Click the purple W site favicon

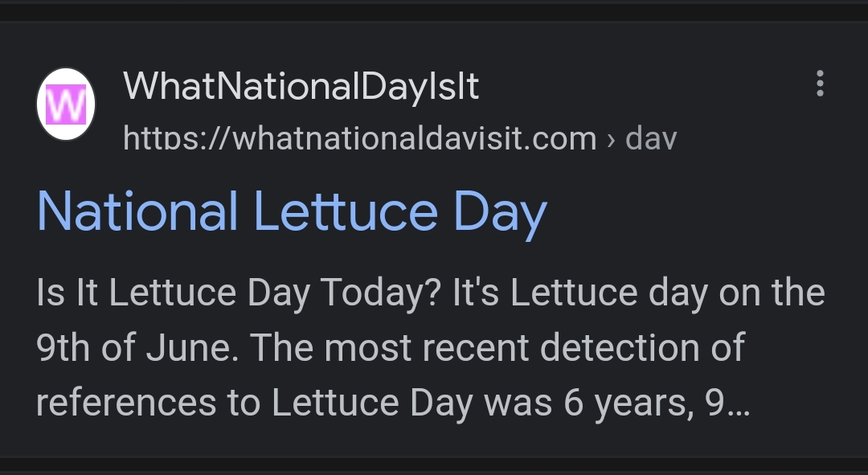[x=66, y=104]
